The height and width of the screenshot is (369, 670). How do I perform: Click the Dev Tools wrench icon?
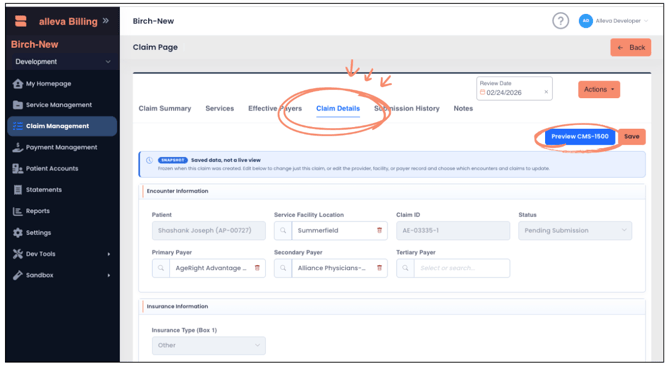[x=18, y=254]
